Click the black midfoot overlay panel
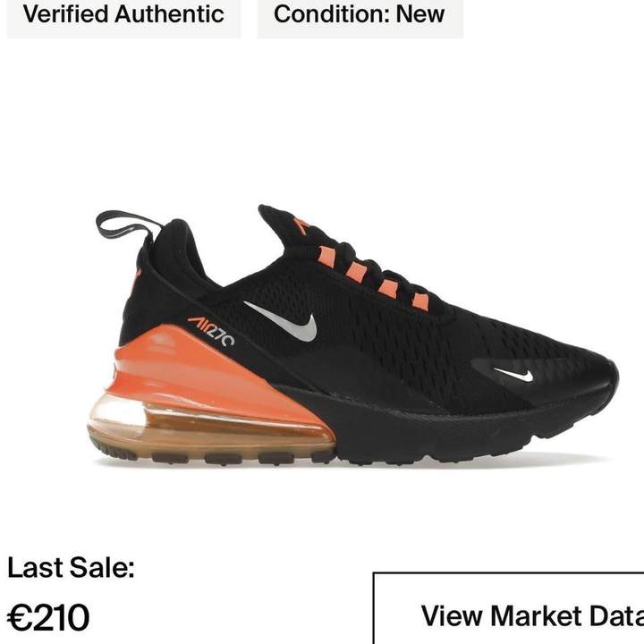This screenshot has height=644, width=644. 361,377
